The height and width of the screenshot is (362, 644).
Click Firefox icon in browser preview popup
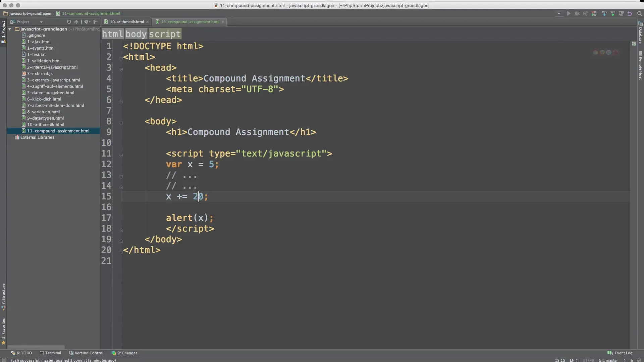602,52
